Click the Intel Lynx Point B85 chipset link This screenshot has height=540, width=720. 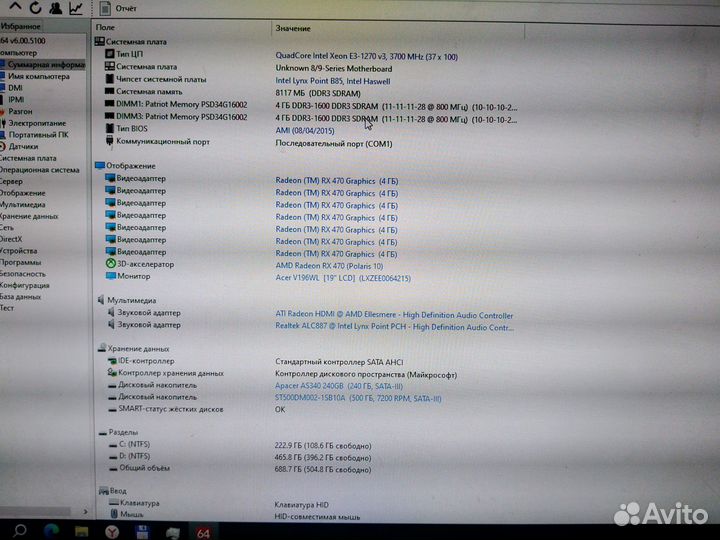332,81
